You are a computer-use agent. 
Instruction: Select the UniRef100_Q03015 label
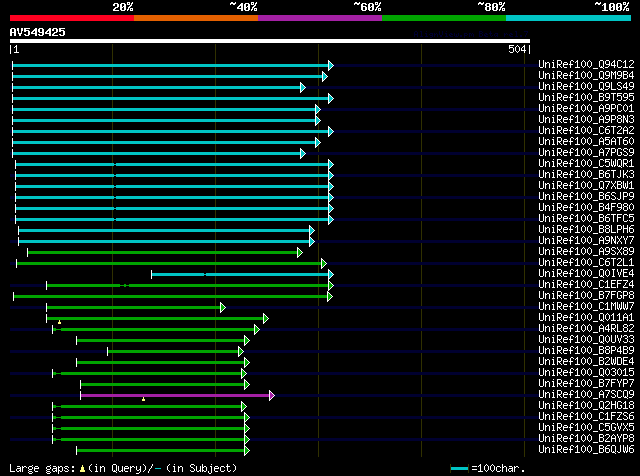pyautogui.click(x=586, y=373)
